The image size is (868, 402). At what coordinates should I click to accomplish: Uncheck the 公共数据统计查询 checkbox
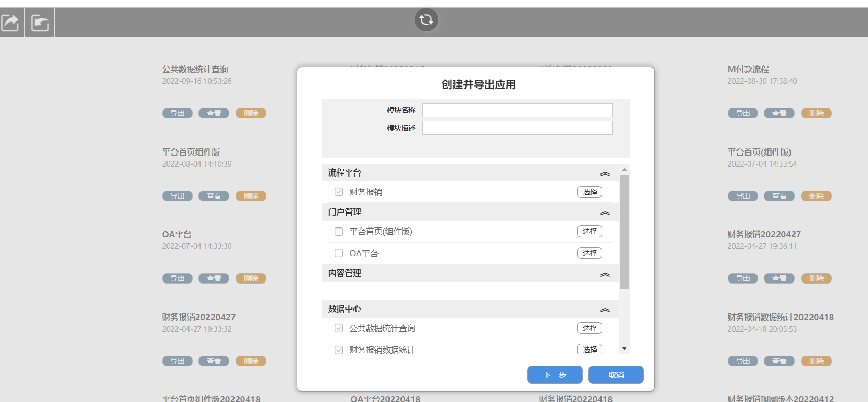coord(339,328)
